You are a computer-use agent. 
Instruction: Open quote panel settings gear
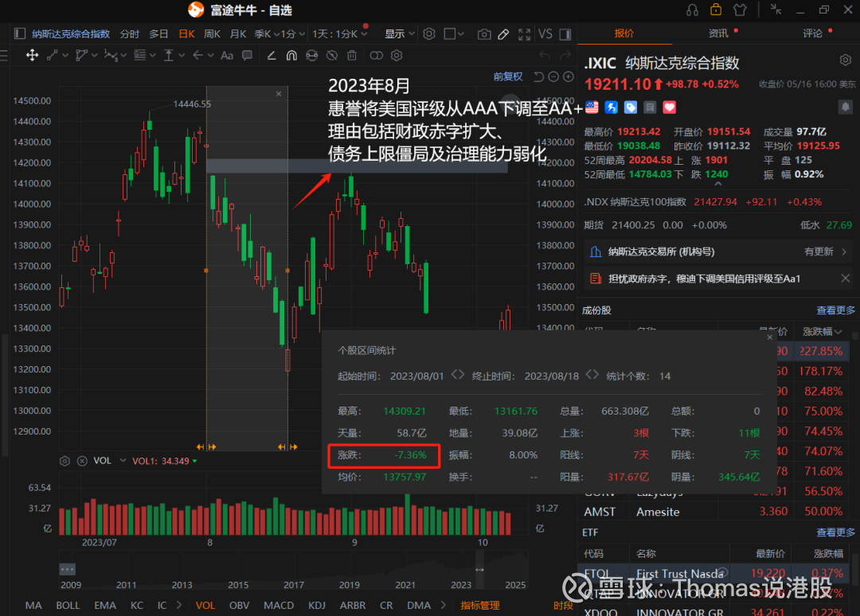click(845, 60)
